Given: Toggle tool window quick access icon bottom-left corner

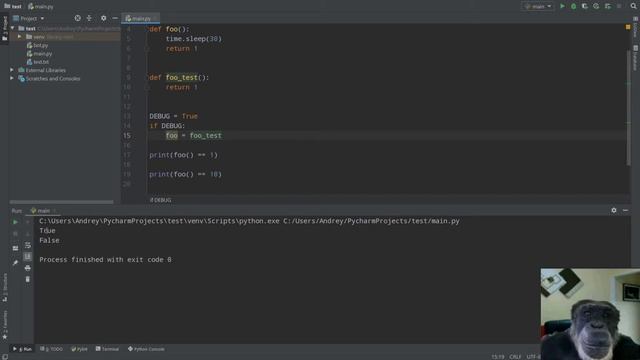Looking at the screenshot, I should click(x=4, y=357).
